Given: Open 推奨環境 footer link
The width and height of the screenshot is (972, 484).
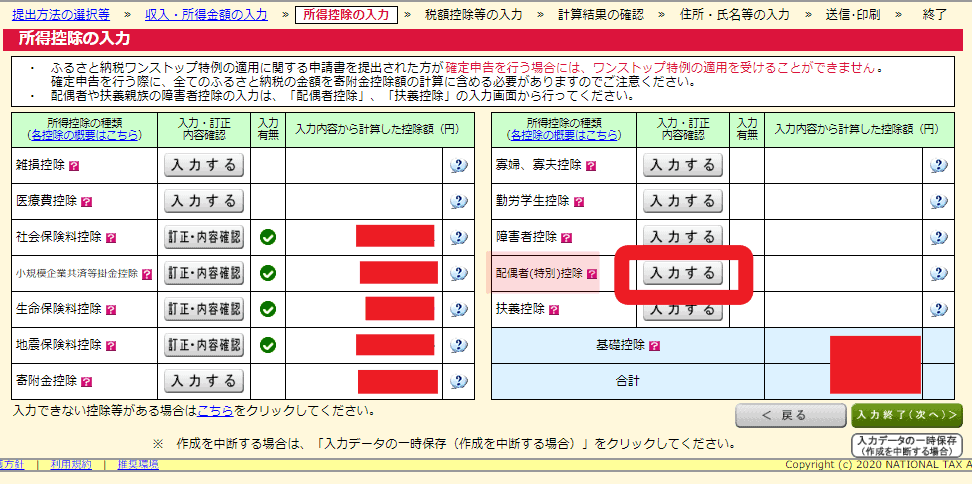Looking at the screenshot, I should pos(138,464).
